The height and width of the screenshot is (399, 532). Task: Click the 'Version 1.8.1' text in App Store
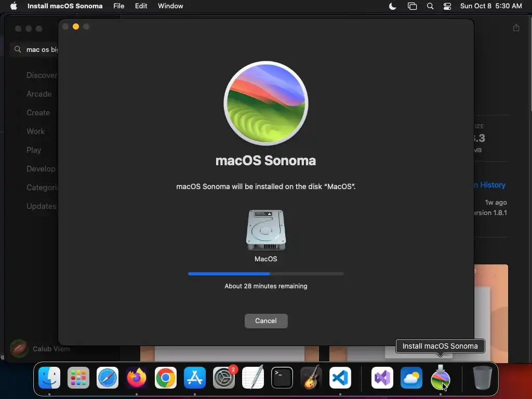[x=490, y=212]
